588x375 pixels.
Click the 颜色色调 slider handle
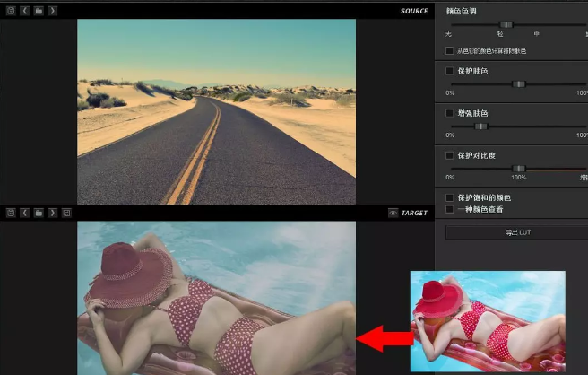506,24
